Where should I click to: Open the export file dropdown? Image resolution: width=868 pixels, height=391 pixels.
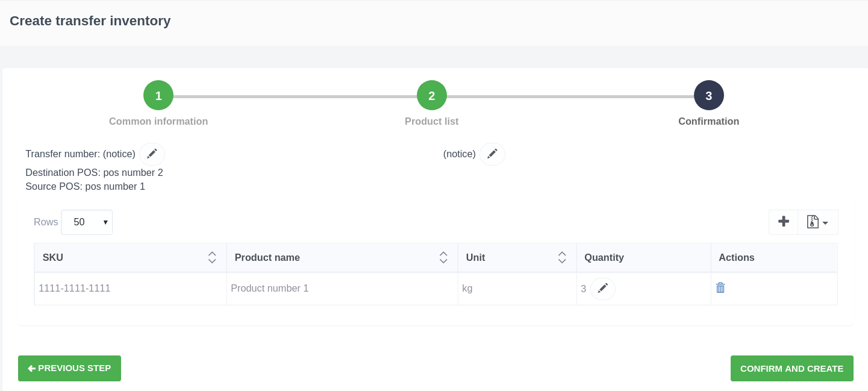point(817,222)
